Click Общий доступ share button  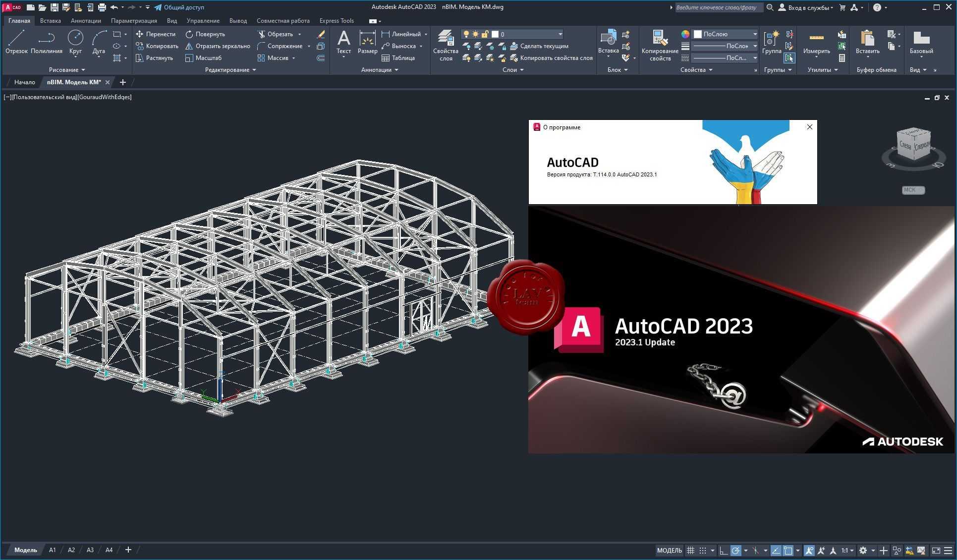[179, 7]
